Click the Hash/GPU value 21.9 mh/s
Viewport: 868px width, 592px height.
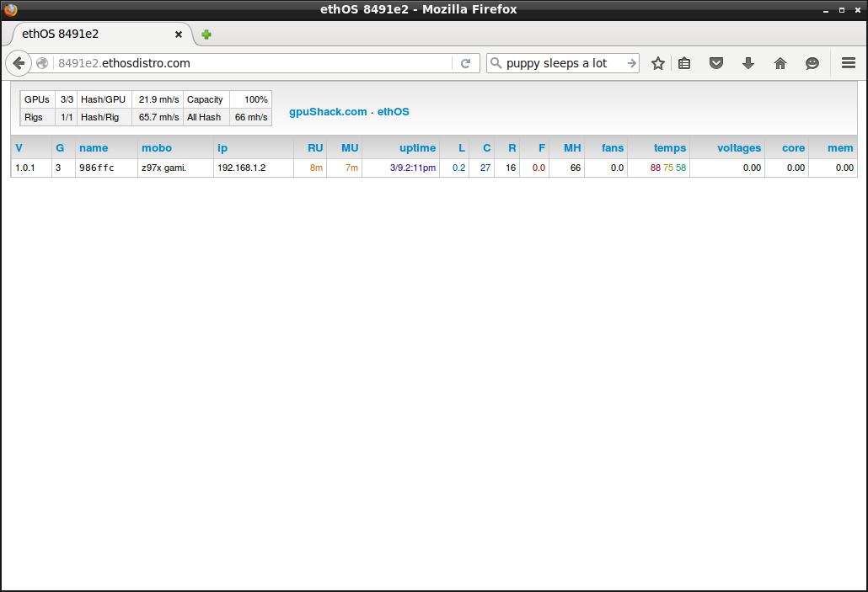[159, 99]
